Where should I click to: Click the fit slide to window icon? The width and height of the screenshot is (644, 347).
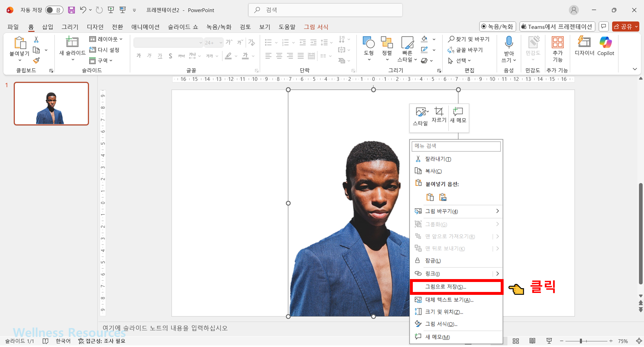click(x=639, y=341)
